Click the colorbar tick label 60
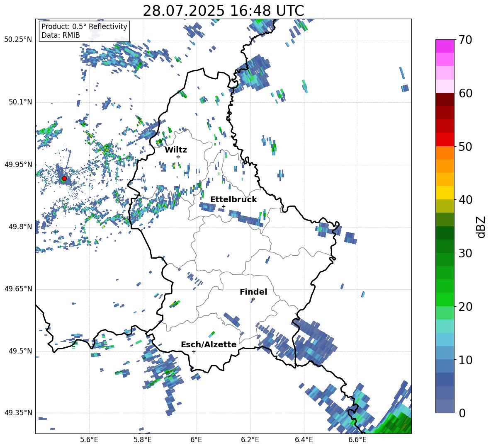This screenshot has height=448, width=491. (x=465, y=93)
